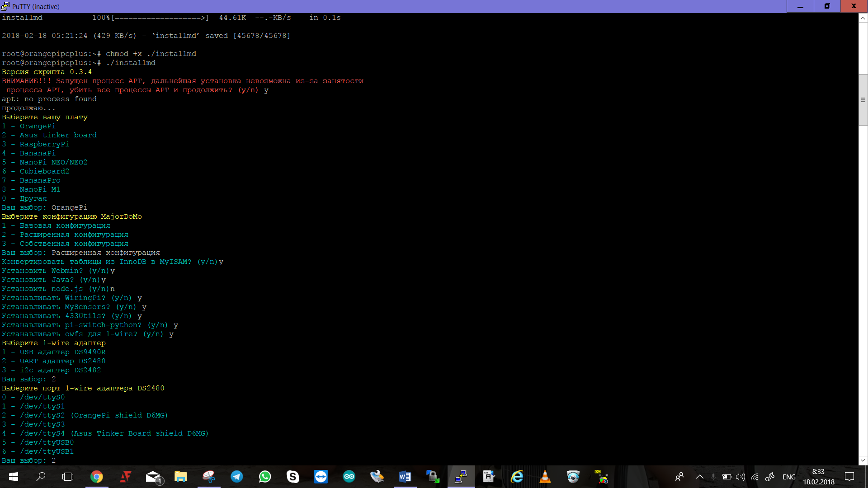Switch to the active PuTTY taskbar button
The image size is (868, 488).
tap(461, 477)
